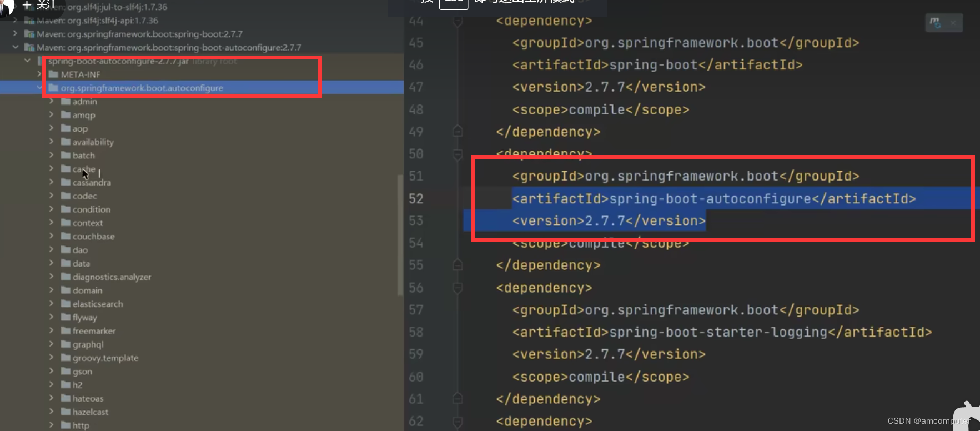Viewport: 980px width, 431px height.
Task: Click the flyway package folder icon
Action: coord(66,317)
